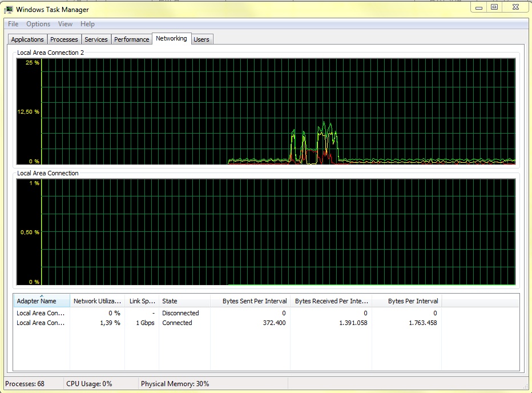532x393 pixels.
Task: Click the window resize grip corner
Action: click(x=526, y=387)
